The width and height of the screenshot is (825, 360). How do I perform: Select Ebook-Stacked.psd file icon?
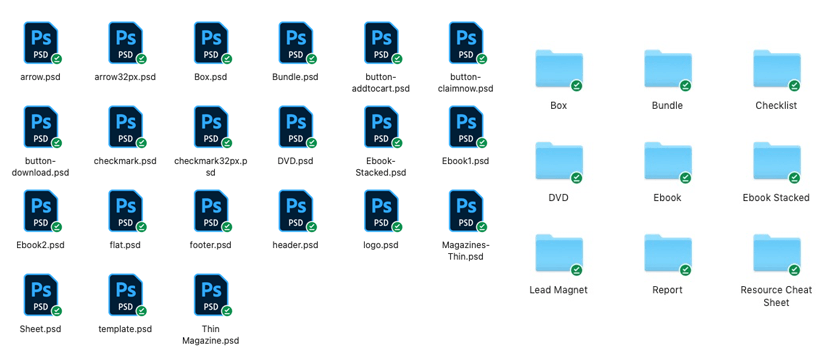[381, 127]
